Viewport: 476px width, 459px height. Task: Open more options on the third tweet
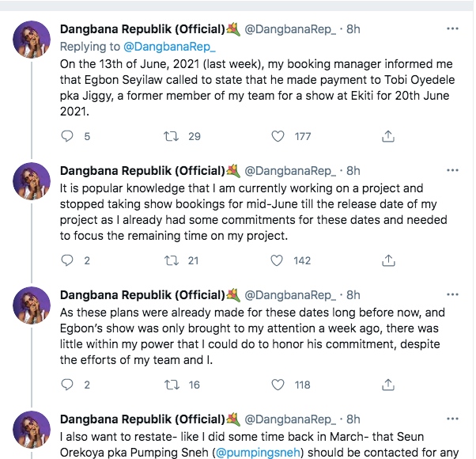click(x=451, y=294)
